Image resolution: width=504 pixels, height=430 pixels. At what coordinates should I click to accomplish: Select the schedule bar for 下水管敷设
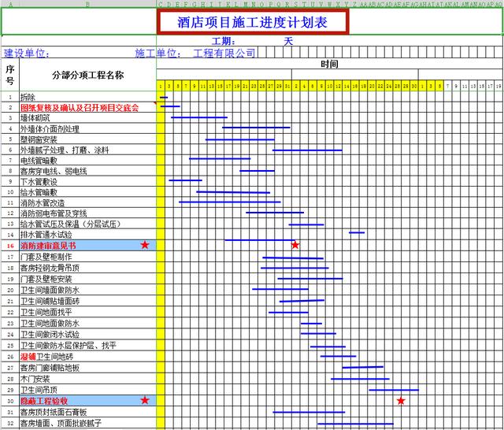(186, 180)
